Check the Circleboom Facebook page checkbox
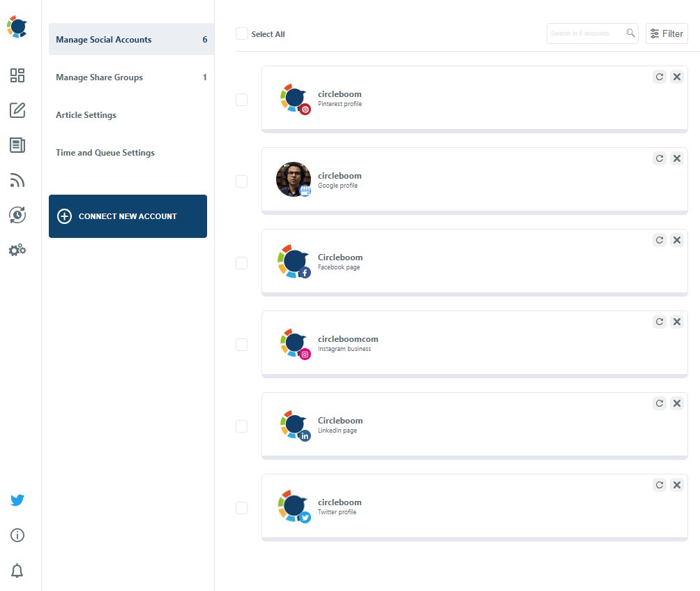 (241, 263)
